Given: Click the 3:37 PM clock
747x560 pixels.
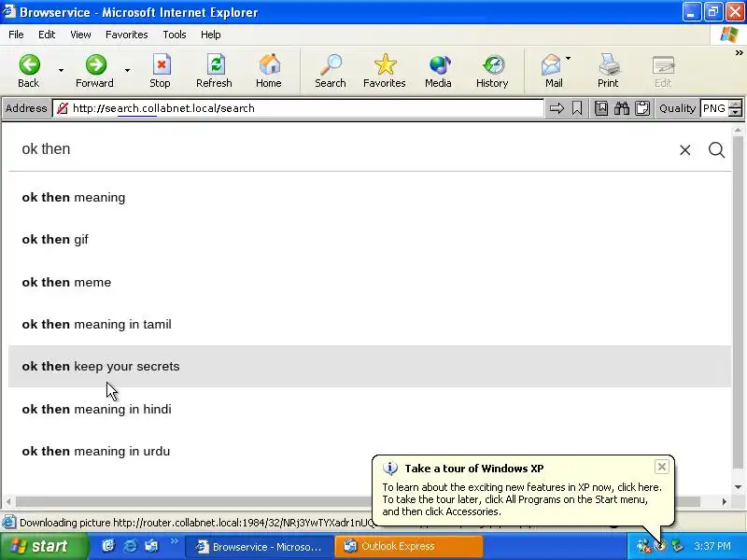Looking at the screenshot, I should (712, 546).
